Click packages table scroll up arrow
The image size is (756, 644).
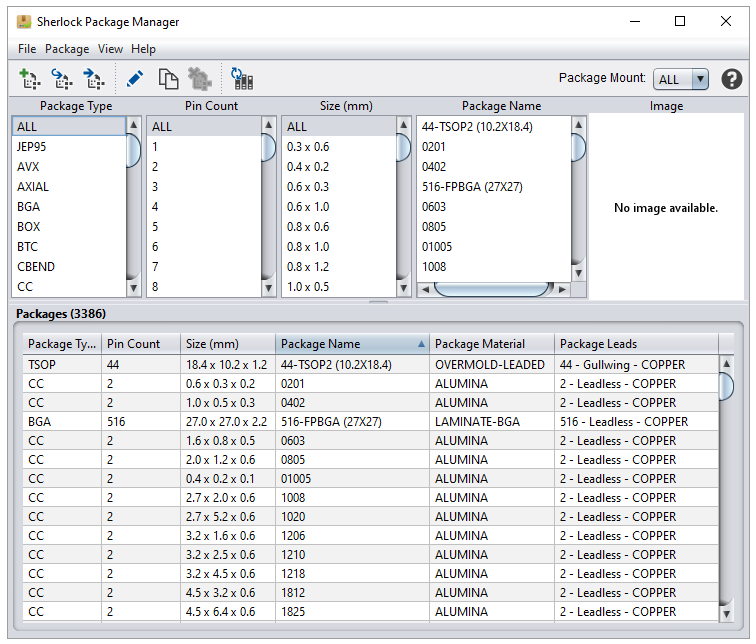726,363
